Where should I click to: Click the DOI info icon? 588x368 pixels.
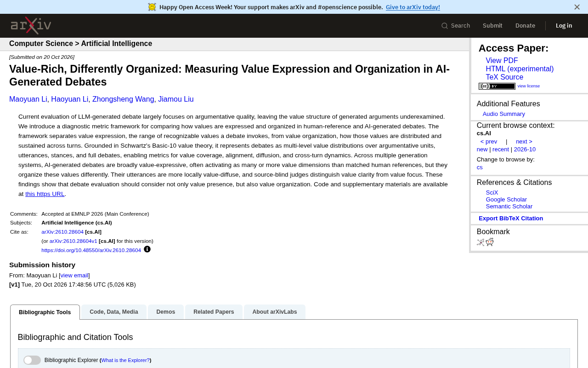(x=147, y=249)
